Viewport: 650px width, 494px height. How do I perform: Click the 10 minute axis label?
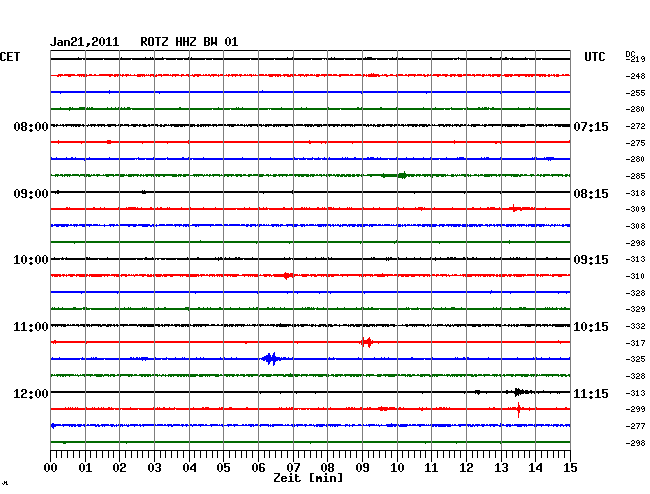click(x=397, y=467)
